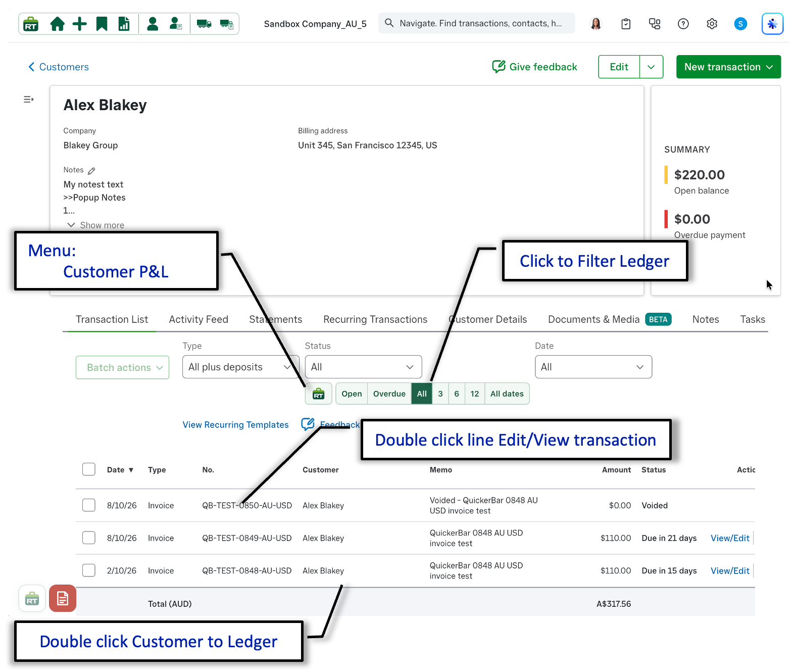Select the All dates filter
Screen dimensions: 793x672
click(x=507, y=394)
